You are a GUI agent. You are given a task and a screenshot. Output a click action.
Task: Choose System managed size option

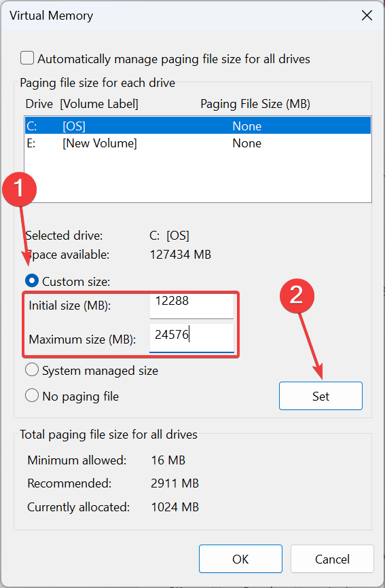(x=32, y=370)
